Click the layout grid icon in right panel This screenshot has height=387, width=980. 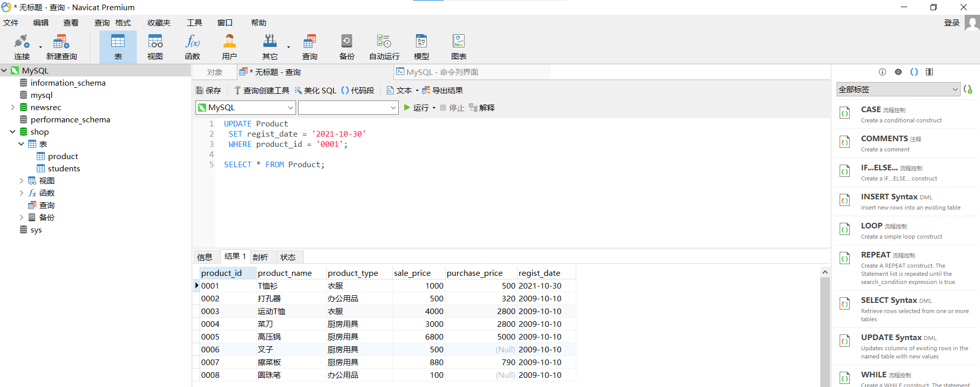929,72
